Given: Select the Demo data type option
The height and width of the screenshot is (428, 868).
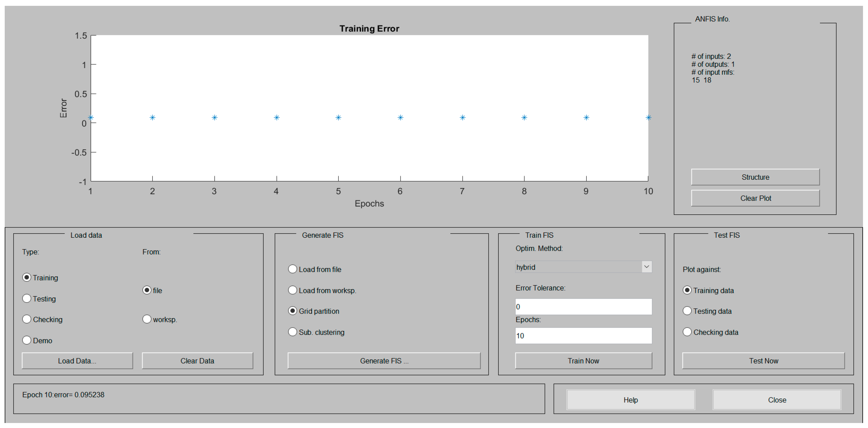Looking at the screenshot, I should point(27,340).
